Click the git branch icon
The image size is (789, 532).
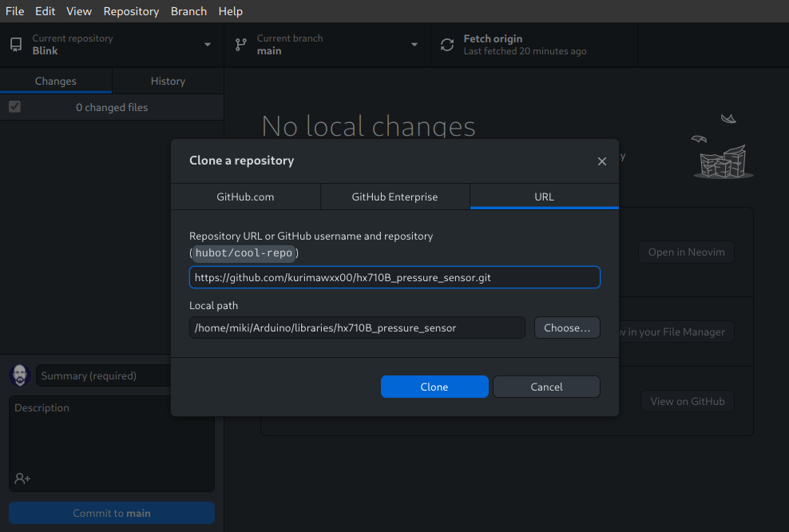(241, 45)
